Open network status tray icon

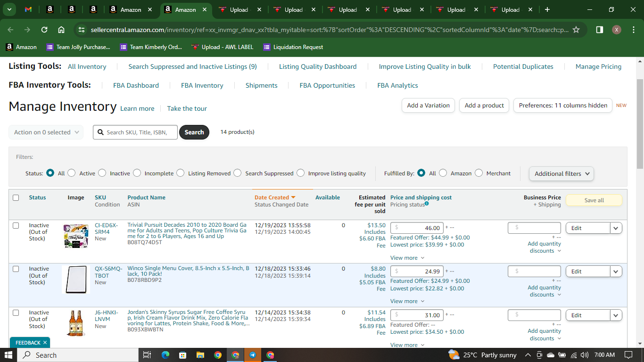(574, 355)
